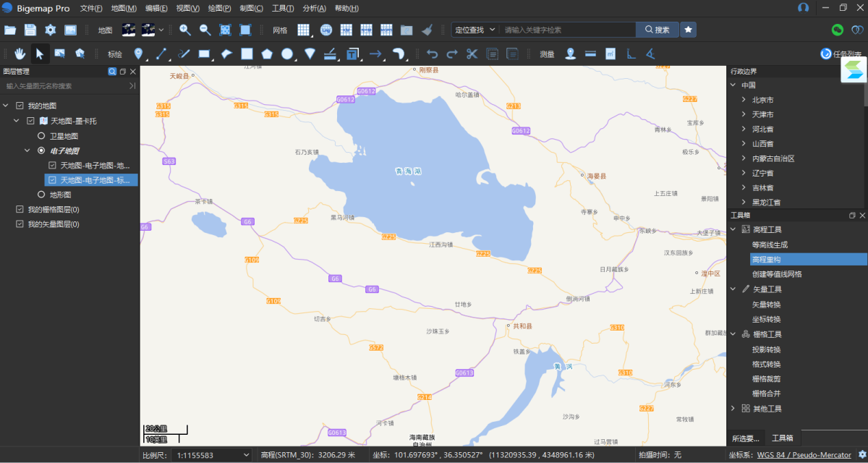
Task: Click the undo arrow icon
Action: [432, 54]
